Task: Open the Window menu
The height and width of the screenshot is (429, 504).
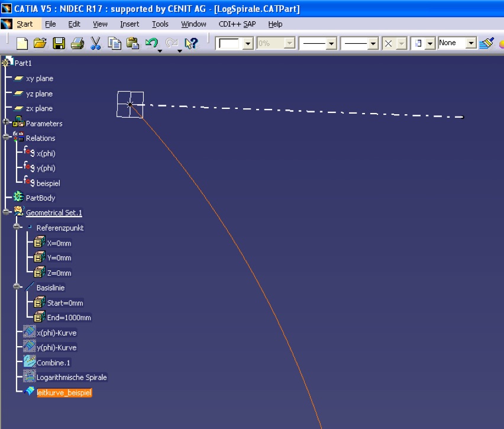Action: (193, 24)
